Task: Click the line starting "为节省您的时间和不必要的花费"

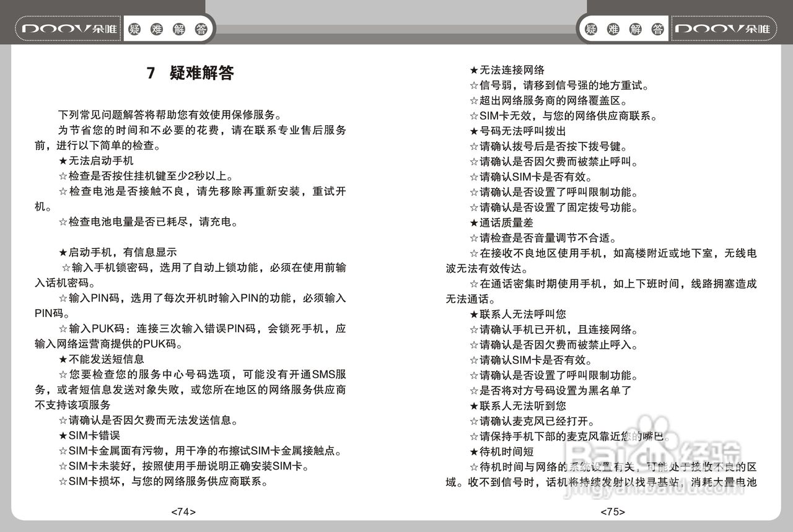Action: pos(202,131)
